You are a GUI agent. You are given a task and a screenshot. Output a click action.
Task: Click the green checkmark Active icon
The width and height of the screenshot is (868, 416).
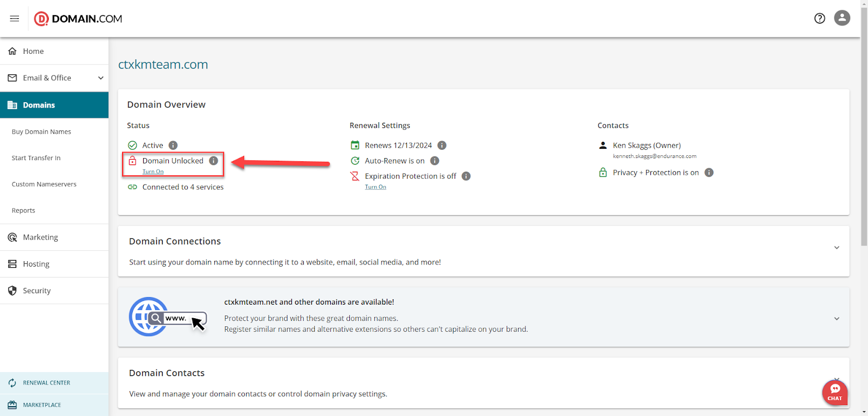[132, 146]
